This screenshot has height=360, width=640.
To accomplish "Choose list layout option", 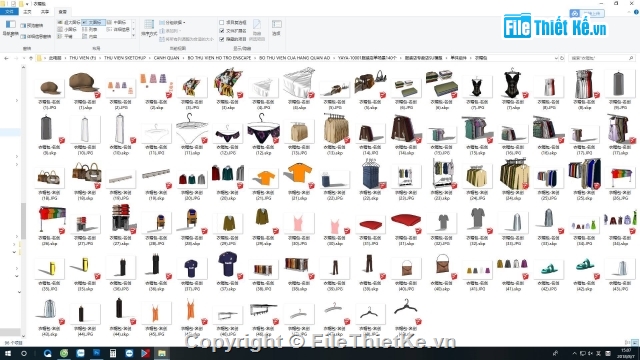I will tap(90, 29).
